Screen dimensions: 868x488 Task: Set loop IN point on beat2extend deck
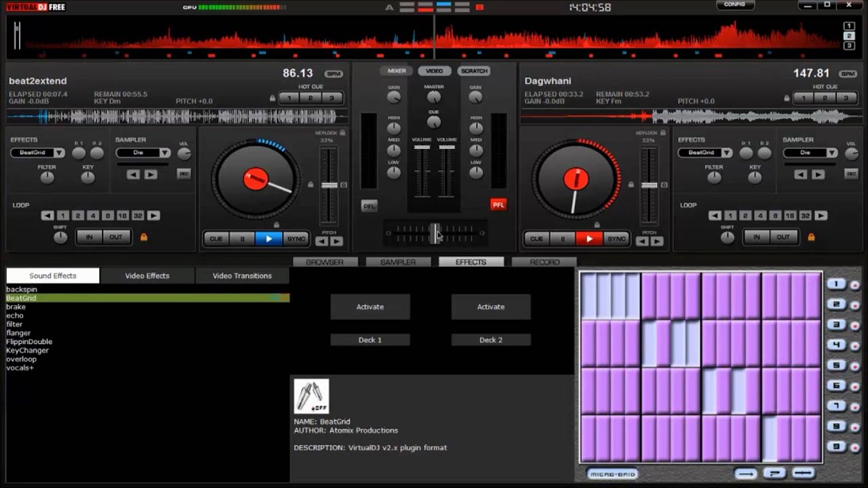point(90,237)
